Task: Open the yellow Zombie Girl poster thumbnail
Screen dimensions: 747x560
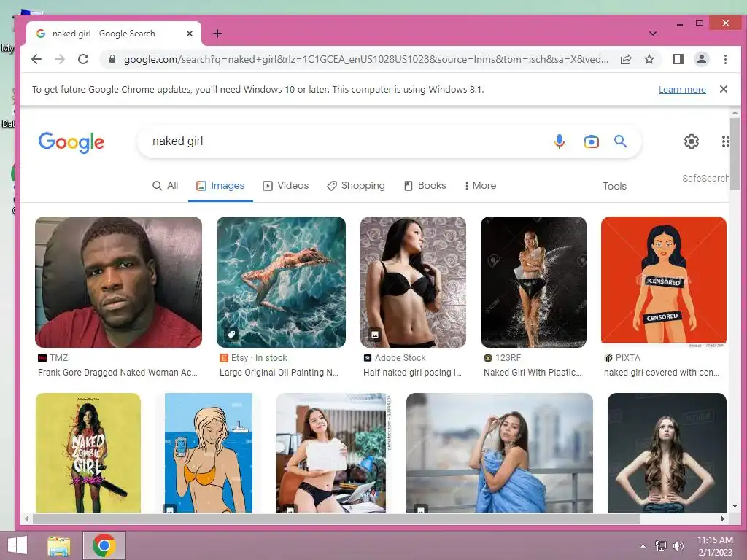Action: (88, 453)
